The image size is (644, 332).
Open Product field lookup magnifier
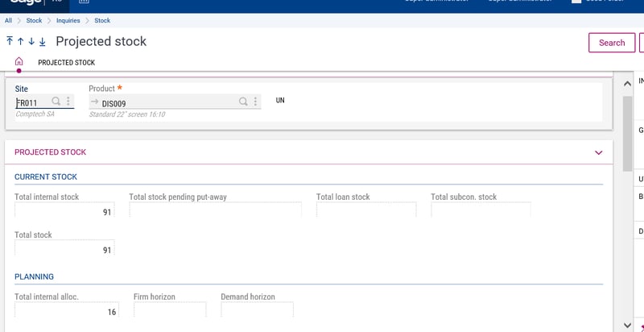tap(243, 102)
